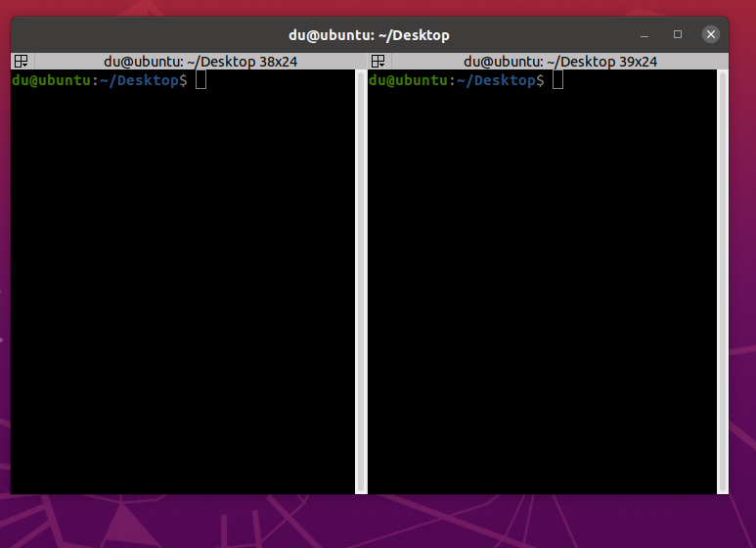Click the right pane's vertical scrollbar
This screenshot has width=756, height=548.
point(722,282)
